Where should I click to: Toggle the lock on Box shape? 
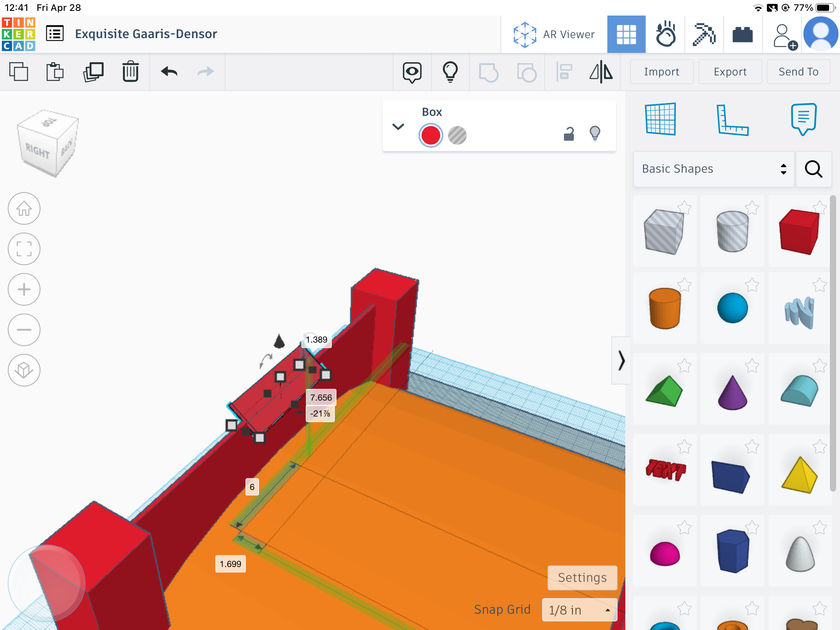pos(569,134)
